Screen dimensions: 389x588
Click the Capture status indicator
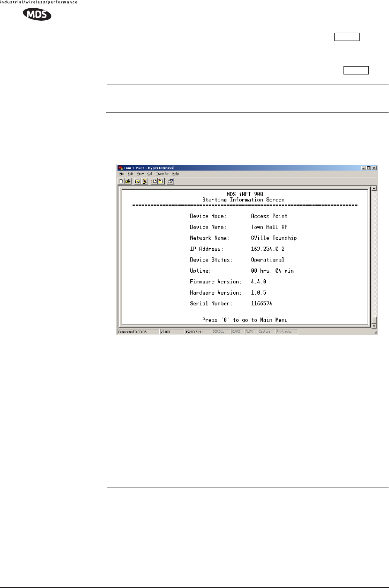[x=267, y=332]
